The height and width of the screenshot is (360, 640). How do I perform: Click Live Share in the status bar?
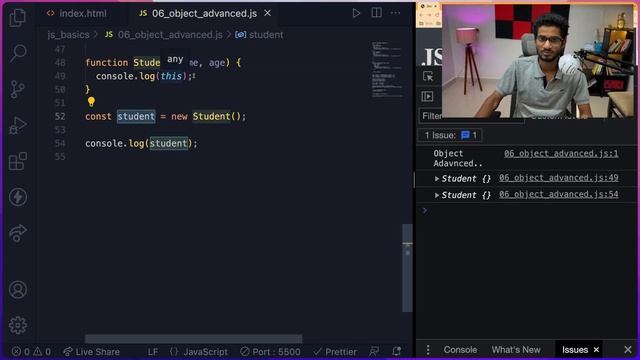pos(91,351)
